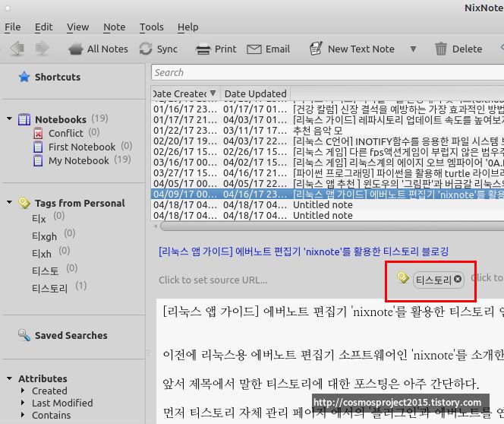
Task: Open the Edit menu
Action: 44,27
